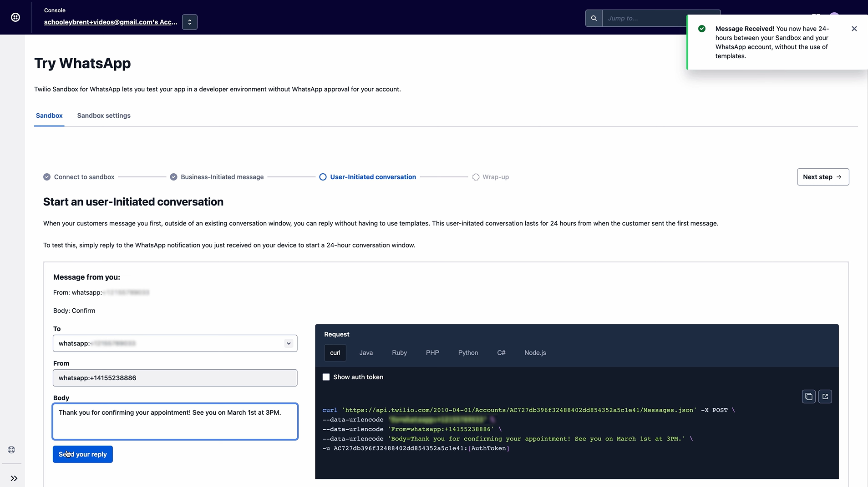Go to the Business-Initiated message step
This screenshot has height=487, width=868.
(x=222, y=177)
